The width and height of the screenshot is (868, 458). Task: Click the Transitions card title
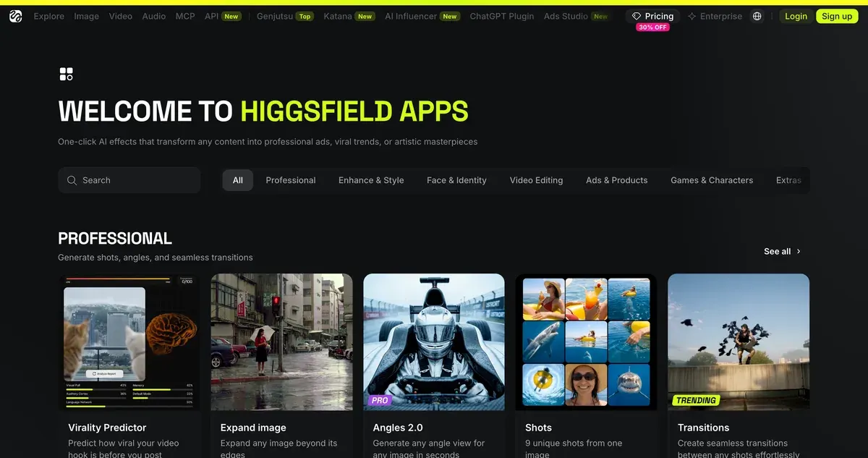point(703,428)
